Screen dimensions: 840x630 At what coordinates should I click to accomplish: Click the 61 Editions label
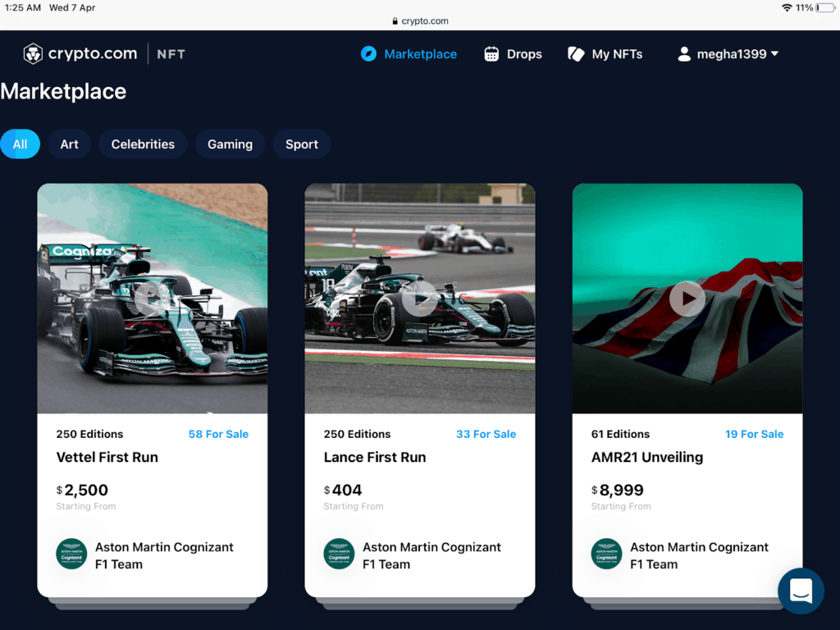pyautogui.click(x=620, y=434)
